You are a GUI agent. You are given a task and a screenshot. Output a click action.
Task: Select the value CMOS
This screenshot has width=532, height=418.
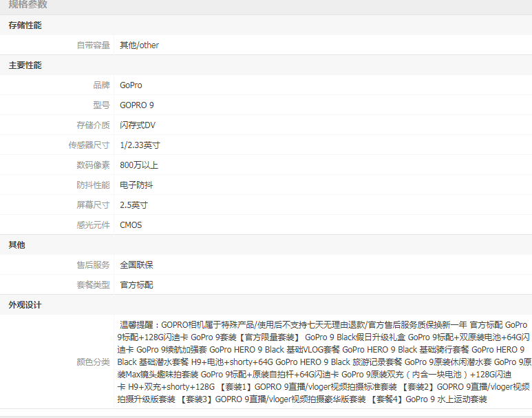pyautogui.click(x=131, y=225)
